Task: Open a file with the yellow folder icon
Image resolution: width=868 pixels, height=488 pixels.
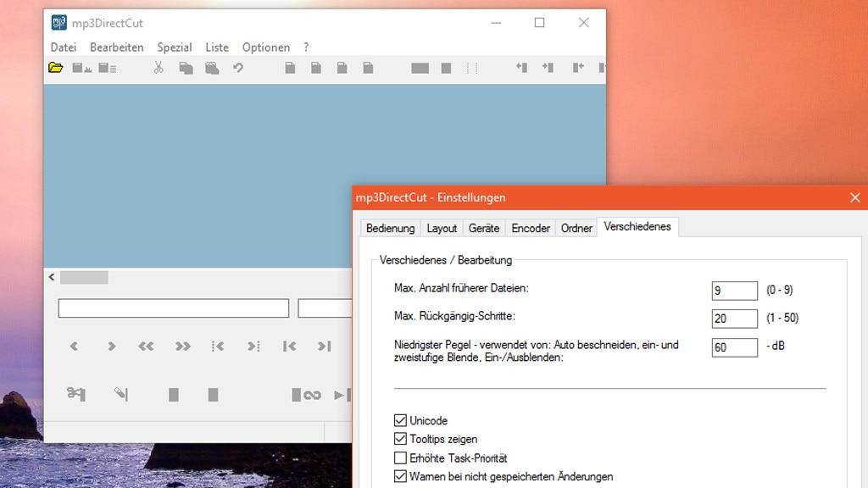Action: coord(55,68)
